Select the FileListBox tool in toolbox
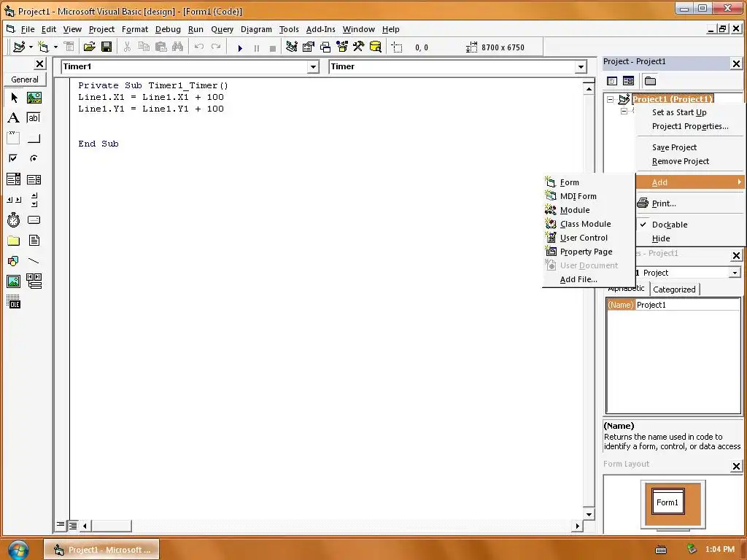Viewport: 747px width, 560px height. pos(34,241)
